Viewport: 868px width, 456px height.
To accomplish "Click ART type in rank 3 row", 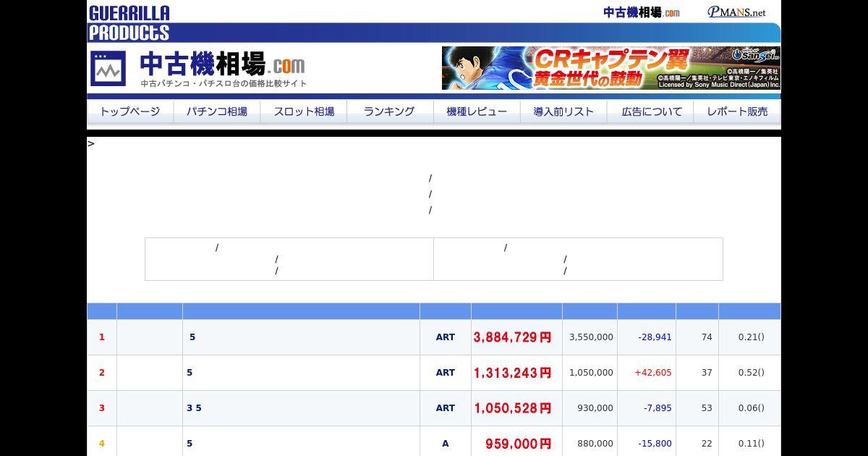I will pyautogui.click(x=446, y=408).
